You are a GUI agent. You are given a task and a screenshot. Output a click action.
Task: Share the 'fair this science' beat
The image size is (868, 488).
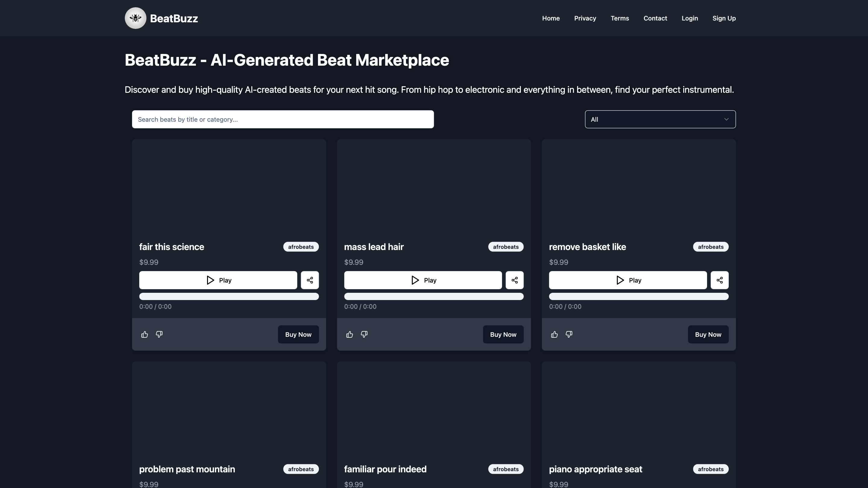310,280
